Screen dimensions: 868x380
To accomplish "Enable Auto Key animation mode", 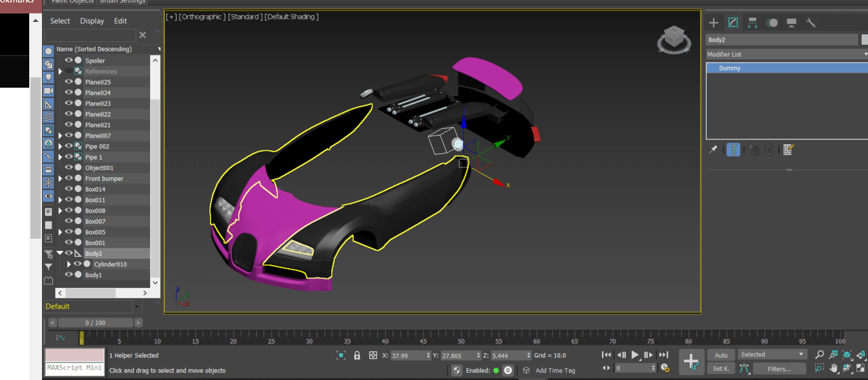I will pos(721,354).
